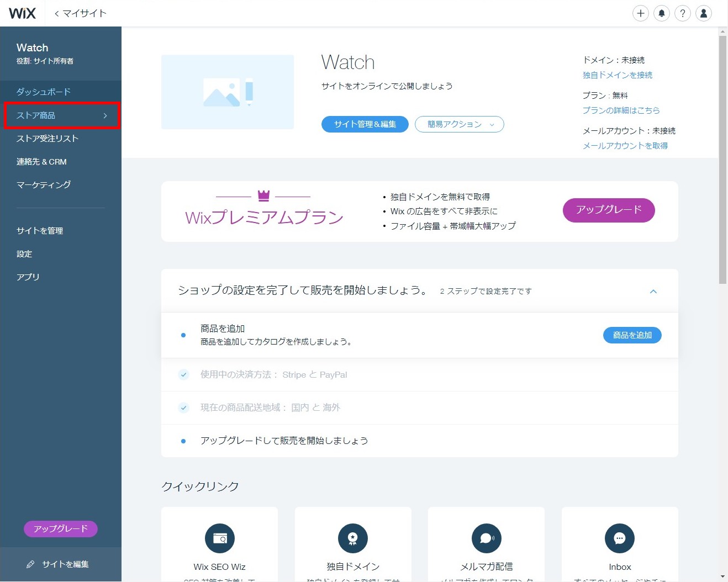Viewport: 728px width, 582px height.
Task: Click the Wix SEO Wiz label
Action: (219, 567)
